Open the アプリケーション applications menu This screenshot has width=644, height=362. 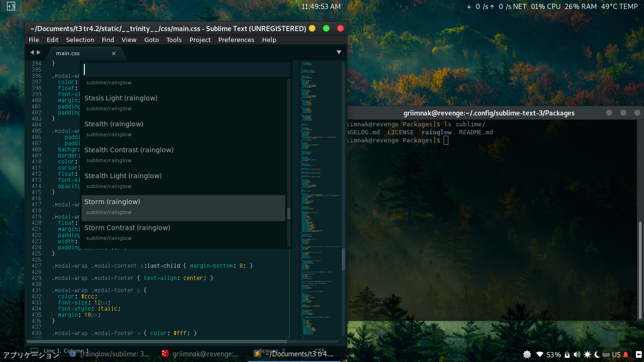[x=31, y=355]
